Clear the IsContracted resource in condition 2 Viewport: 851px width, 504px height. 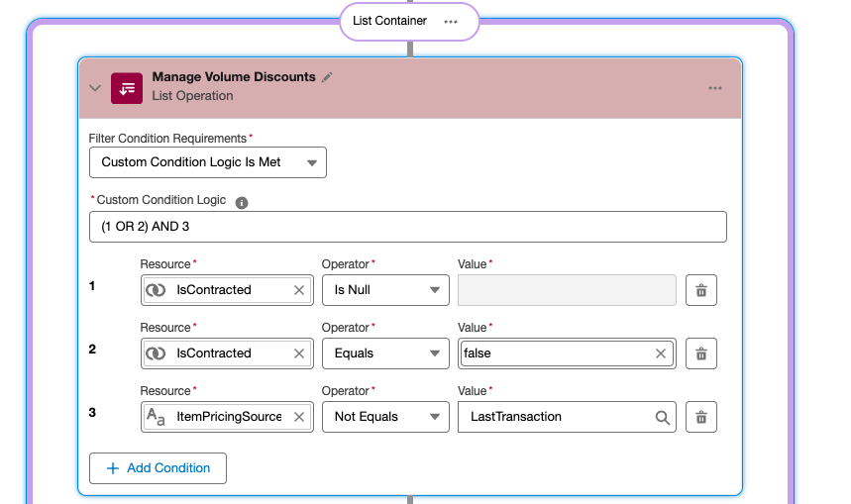pos(299,353)
